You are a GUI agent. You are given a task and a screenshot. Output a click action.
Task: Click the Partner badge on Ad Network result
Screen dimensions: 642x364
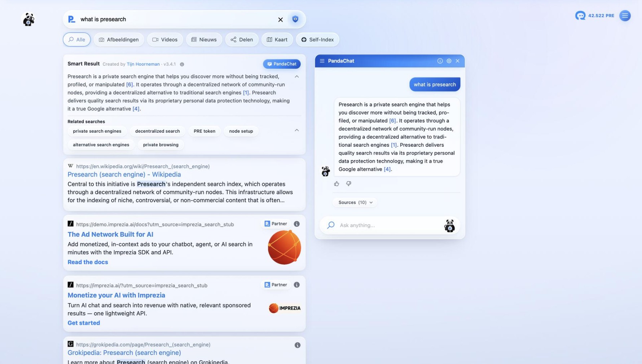(276, 224)
